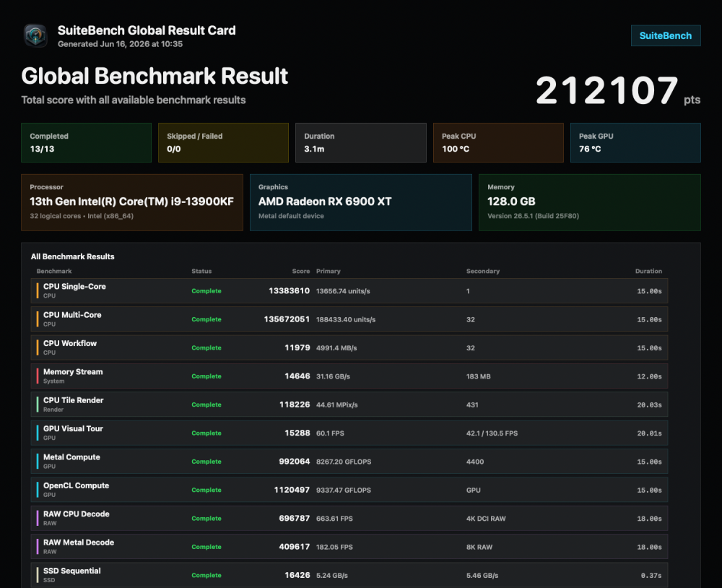Click the Skipped / Failed 0/0 card
722x588 pixels.
223,142
